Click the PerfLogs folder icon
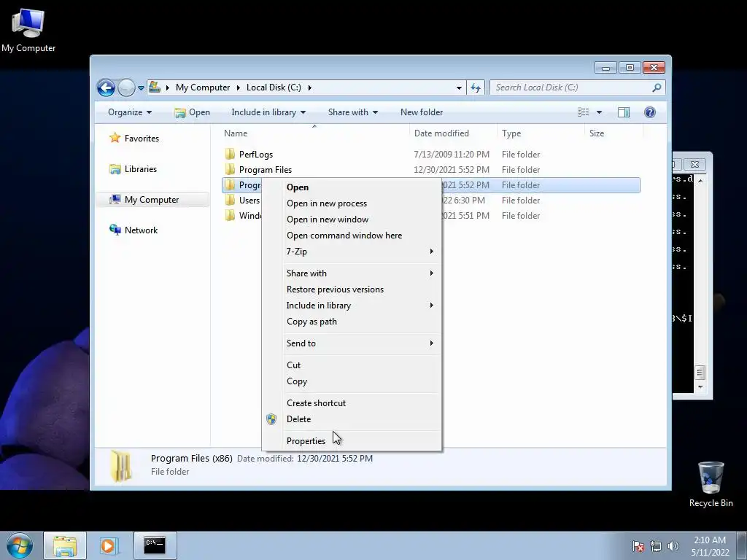The width and height of the screenshot is (747, 560). tap(230, 154)
